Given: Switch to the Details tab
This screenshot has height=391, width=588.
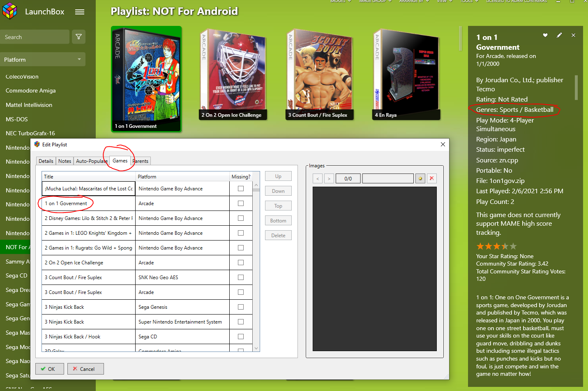Looking at the screenshot, I should pos(46,161).
